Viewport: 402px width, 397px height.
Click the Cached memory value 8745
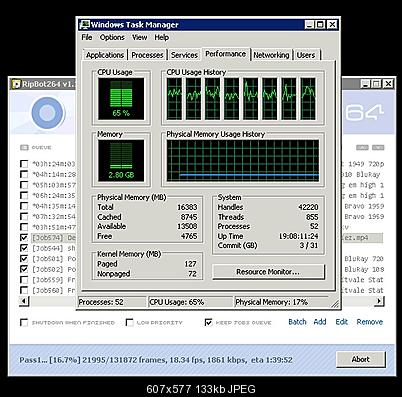(189, 217)
